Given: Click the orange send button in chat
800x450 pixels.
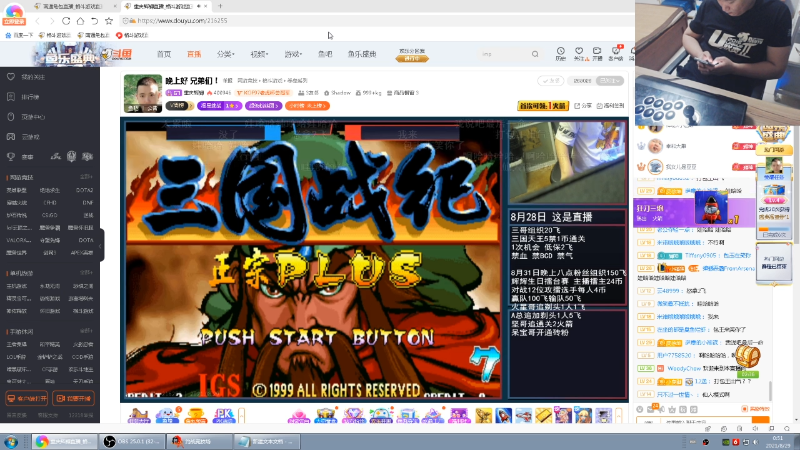Looking at the screenshot, I should (761, 422).
